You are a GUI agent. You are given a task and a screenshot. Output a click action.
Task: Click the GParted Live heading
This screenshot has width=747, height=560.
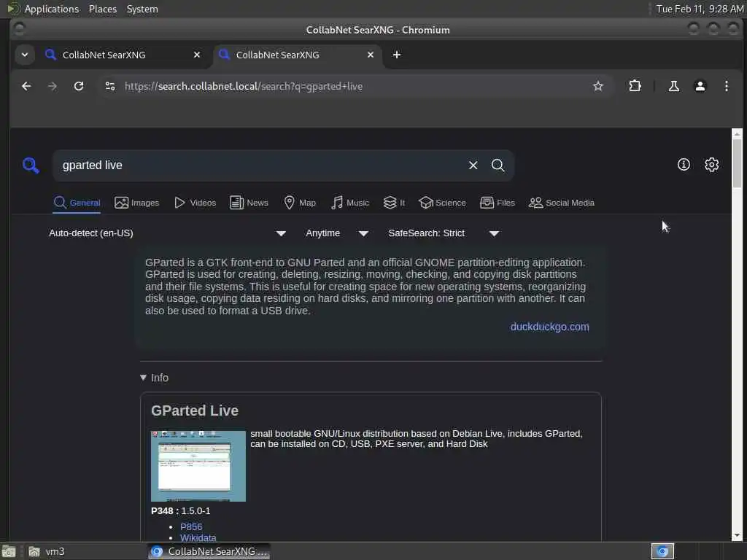[194, 411]
